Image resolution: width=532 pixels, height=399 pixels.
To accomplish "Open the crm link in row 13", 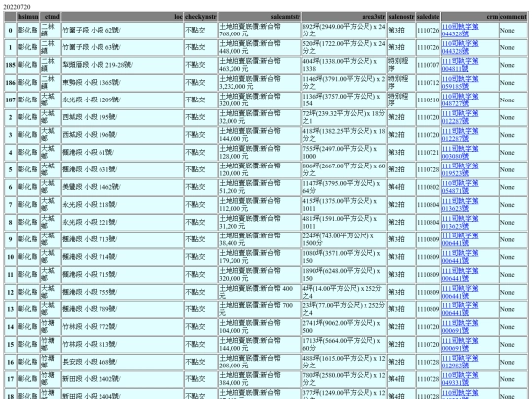I will point(460,309).
